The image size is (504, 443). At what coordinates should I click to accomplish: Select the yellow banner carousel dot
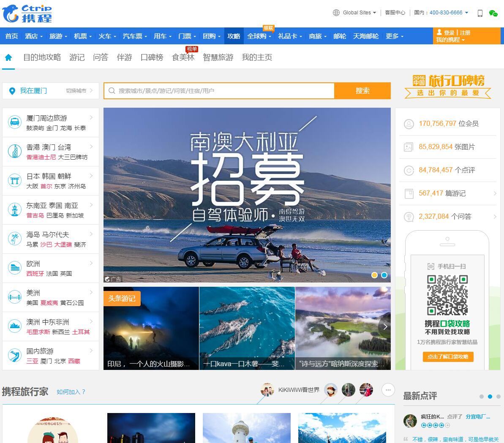coord(374,275)
